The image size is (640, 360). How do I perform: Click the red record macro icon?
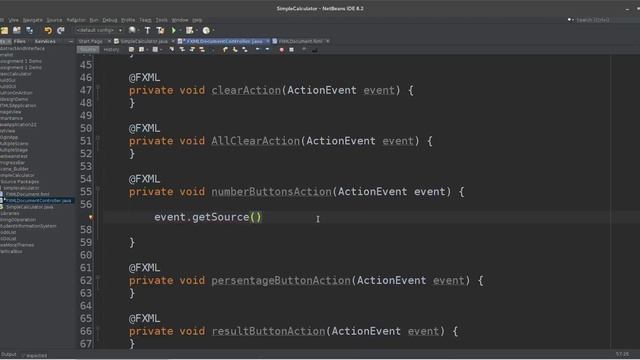click(282, 50)
